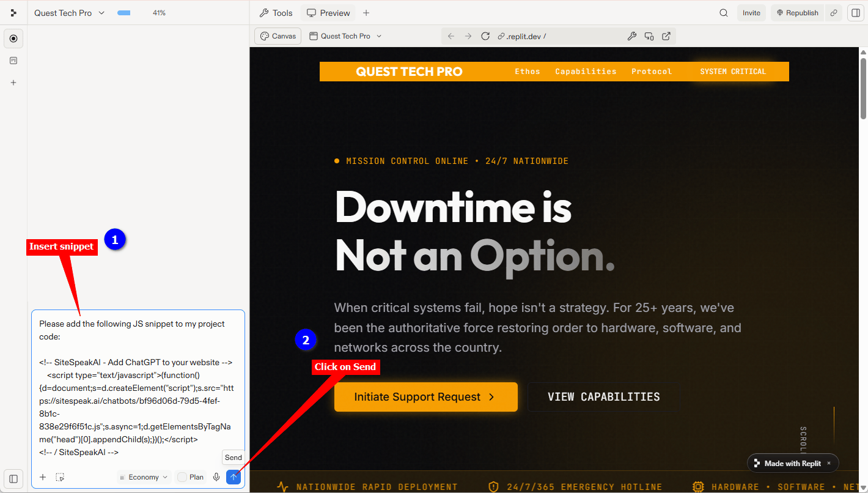
Task: Toggle the right side panel icon
Action: [855, 13]
